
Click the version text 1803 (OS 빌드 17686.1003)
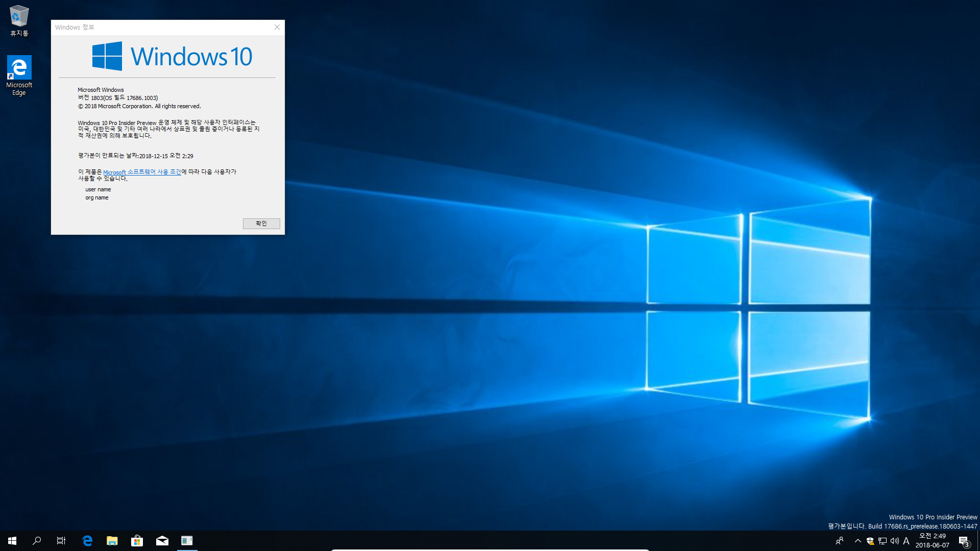118,98
